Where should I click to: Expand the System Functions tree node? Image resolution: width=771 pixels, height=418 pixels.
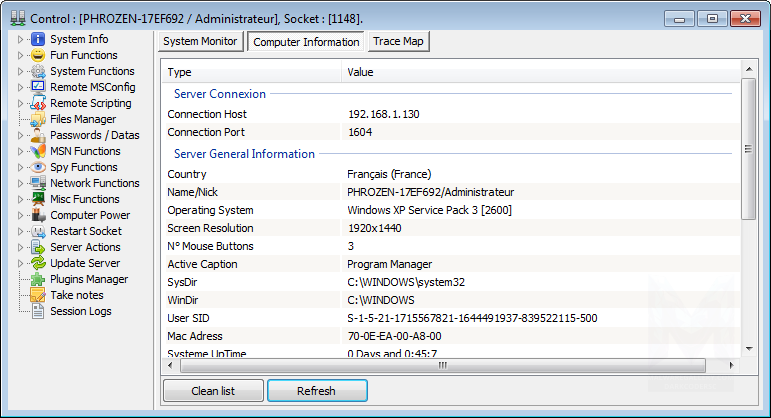21,71
